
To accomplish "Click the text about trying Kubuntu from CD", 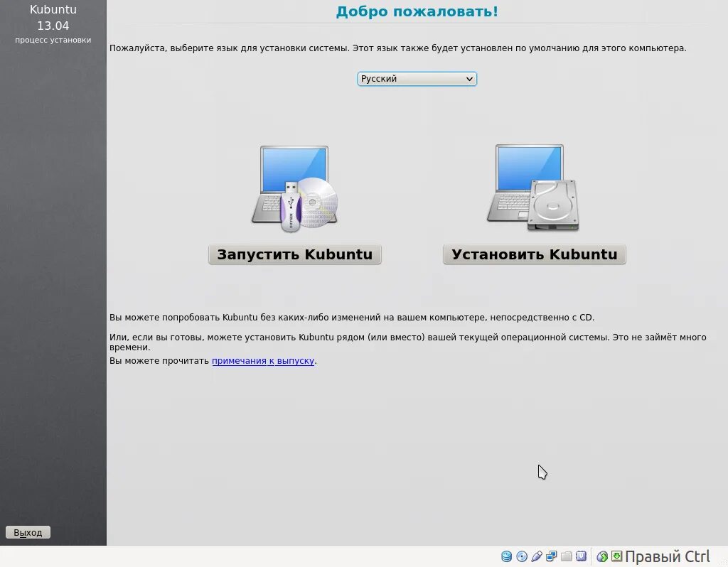I will pos(352,318).
